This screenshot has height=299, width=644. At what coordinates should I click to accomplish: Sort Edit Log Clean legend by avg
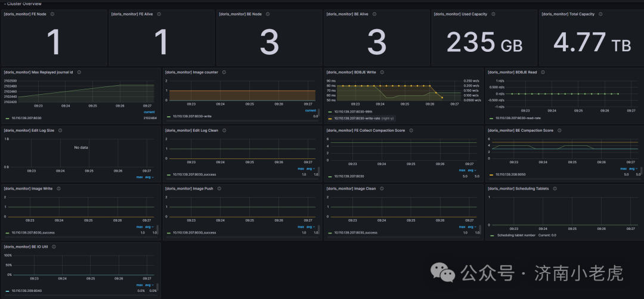[311, 169]
